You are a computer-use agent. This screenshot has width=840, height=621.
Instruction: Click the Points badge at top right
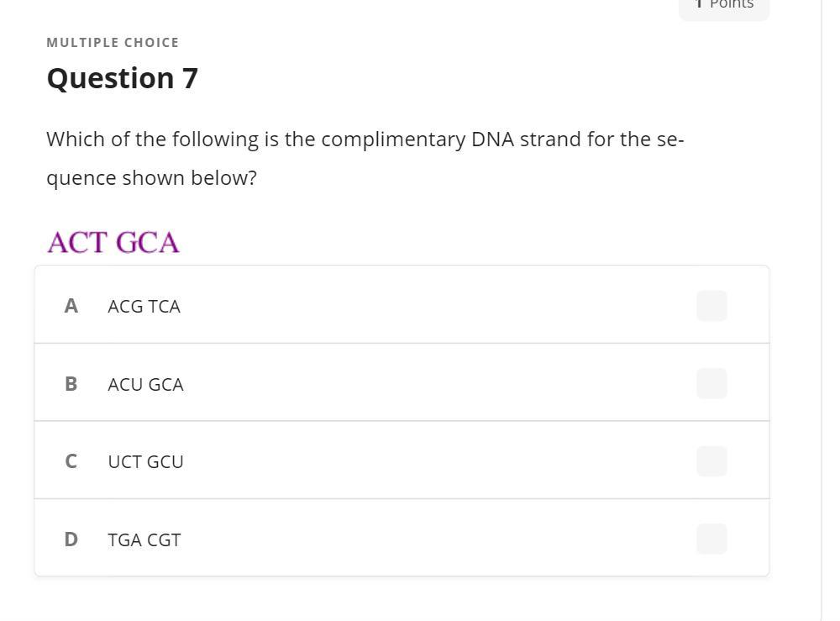click(724, 5)
